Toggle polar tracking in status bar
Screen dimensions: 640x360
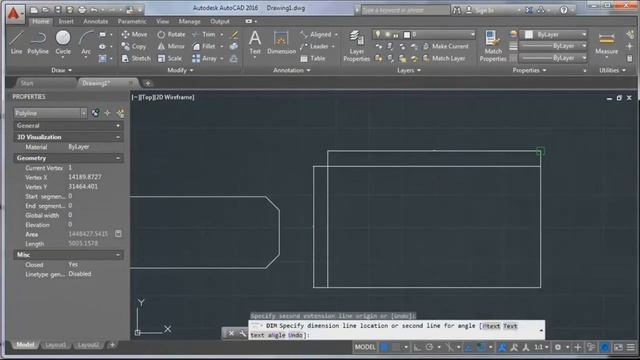pos(429,347)
